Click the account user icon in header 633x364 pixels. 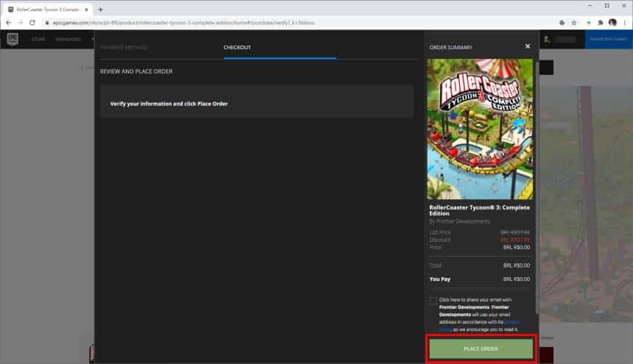(547, 39)
